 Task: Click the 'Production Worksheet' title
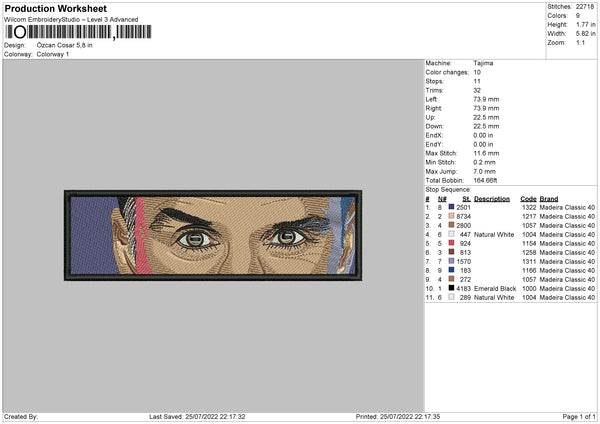tap(55, 8)
